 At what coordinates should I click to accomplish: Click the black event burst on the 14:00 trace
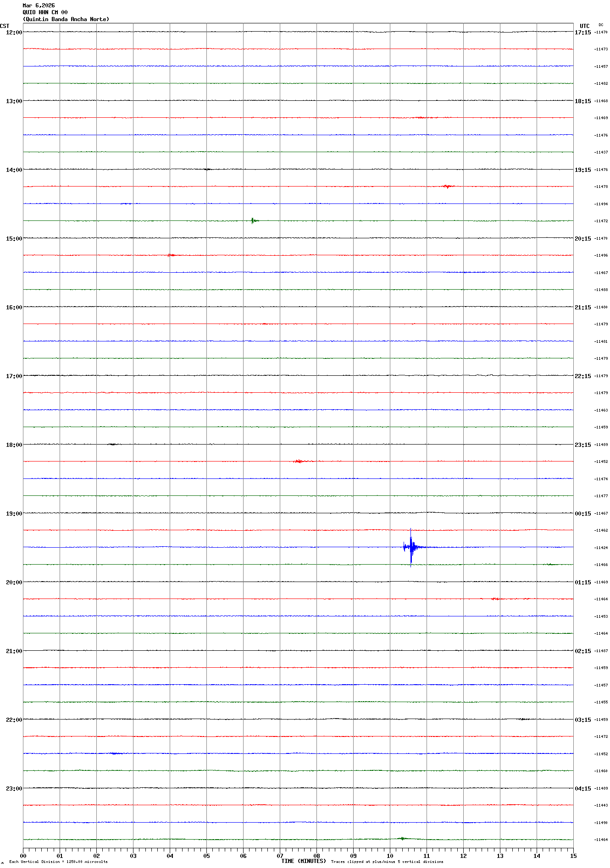pyautogui.click(x=207, y=170)
